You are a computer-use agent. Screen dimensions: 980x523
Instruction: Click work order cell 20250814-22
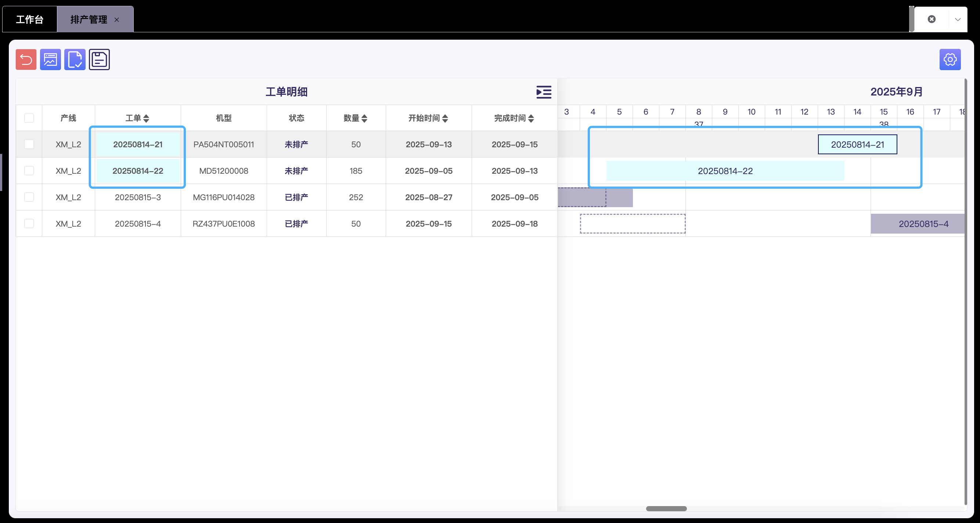[x=138, y=171]
